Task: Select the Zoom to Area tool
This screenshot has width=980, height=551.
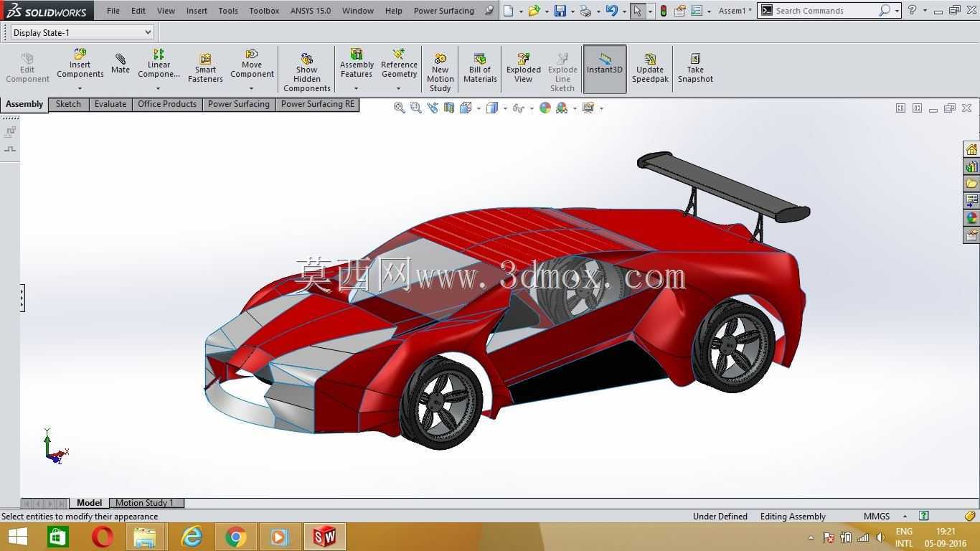Action: pyautogui.click(x=416, y=108)
